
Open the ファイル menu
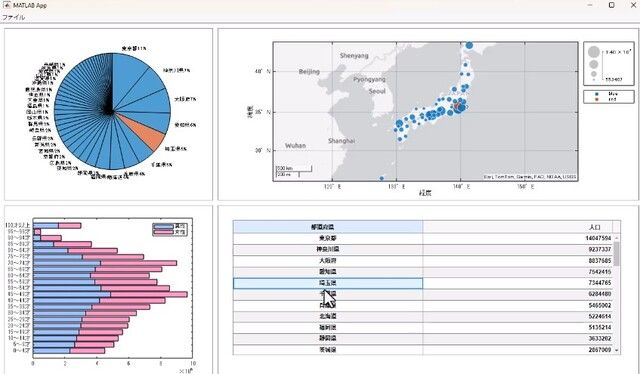tap(13, 17)
